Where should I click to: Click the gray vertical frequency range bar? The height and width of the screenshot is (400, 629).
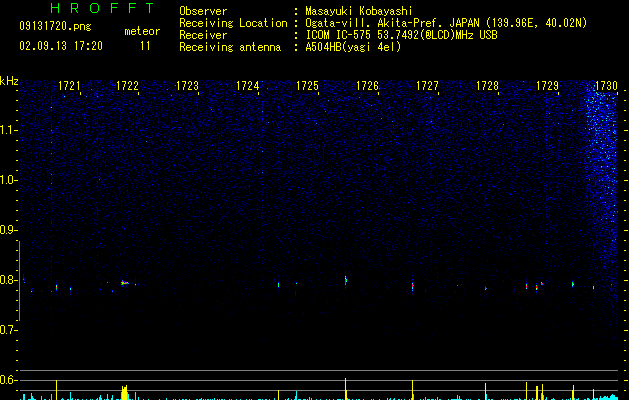(19, 280)
